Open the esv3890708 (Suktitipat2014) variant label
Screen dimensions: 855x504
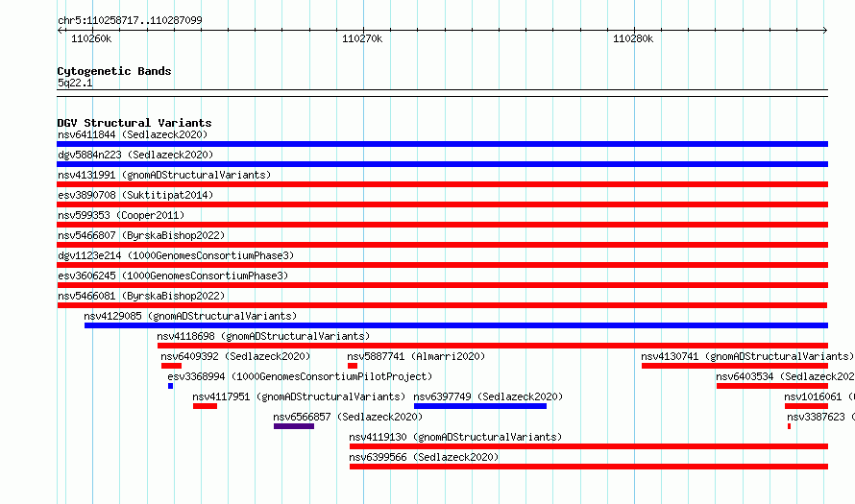pos(135,195)
